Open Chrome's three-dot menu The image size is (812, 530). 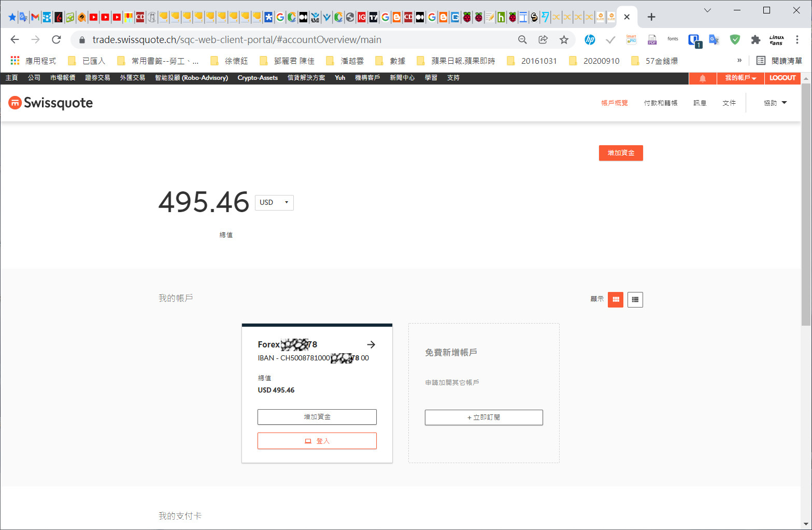797,39
